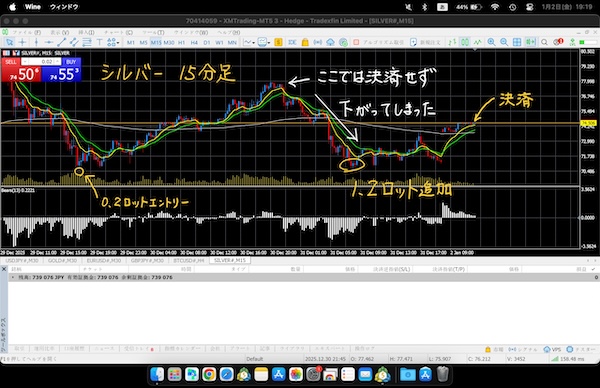Switch to M5 timeframe
This screenshot has height=388, width=600.
143,42
